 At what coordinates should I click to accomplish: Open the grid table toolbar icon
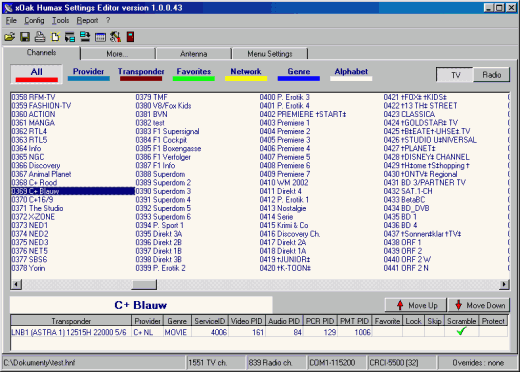click(x=100, y=37)
